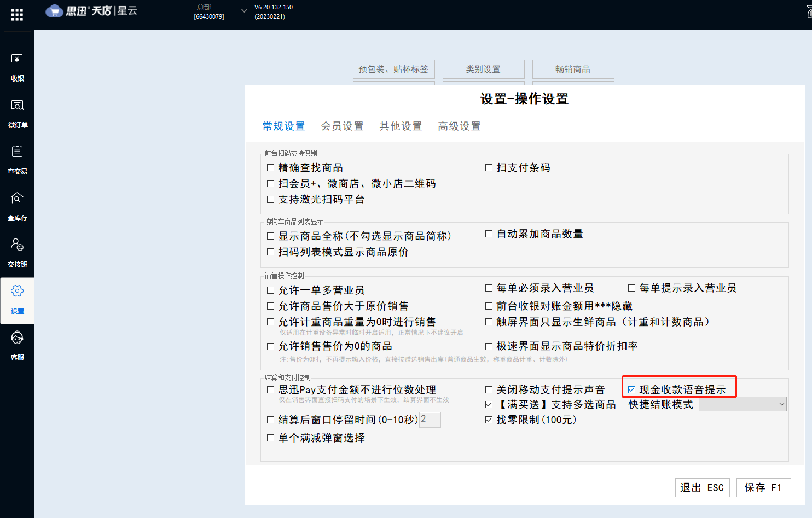Uncheck 找零限制(100元) checkbox
The height and width of the screenshot is (518, 812).
(x=489, y=420)
